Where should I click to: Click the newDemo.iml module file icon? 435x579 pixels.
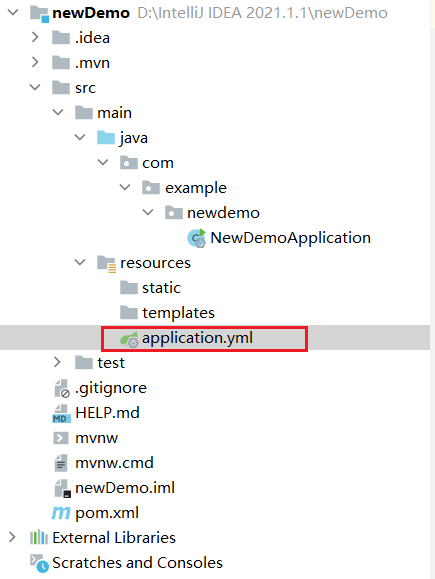click(62, 488)
